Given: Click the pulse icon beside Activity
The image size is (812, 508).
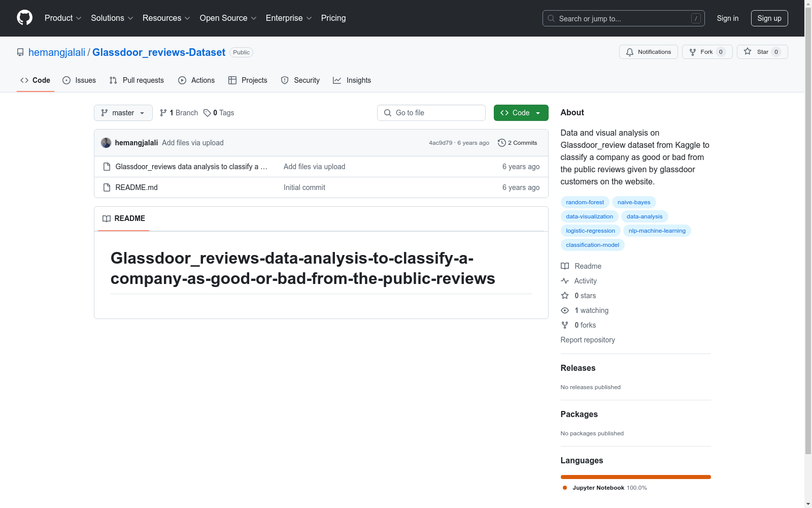Looking at the screenshot, I should (x=565, y=281).
